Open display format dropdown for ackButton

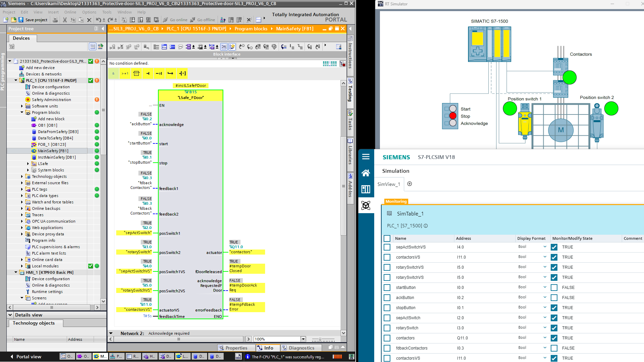pyautogui.click(x=545, y=297)
